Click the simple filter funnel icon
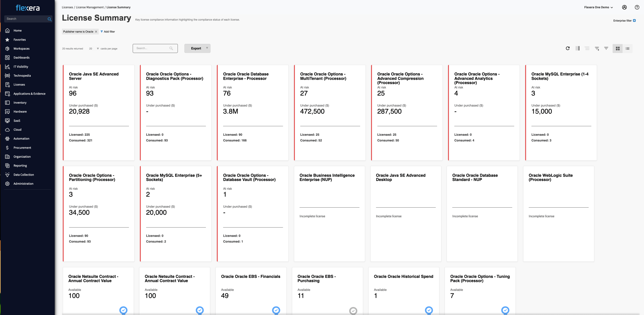This screenshot has width=644, height=315. [x=606, y=48]
